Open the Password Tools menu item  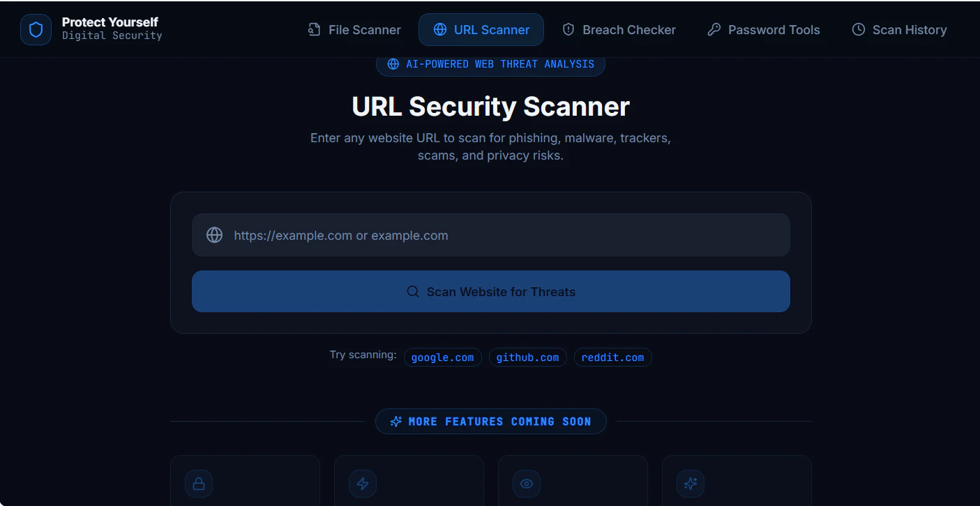coord(764,29)
